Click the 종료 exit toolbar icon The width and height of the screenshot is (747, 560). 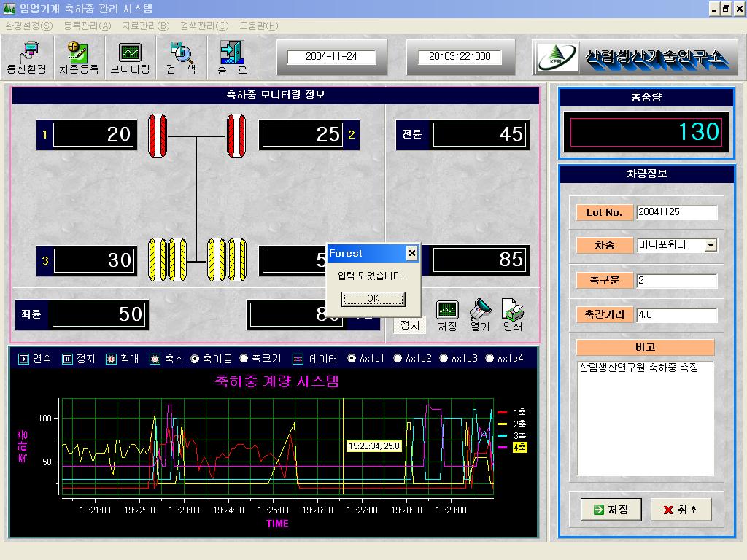pyautogui.click(x=232, y=57)
